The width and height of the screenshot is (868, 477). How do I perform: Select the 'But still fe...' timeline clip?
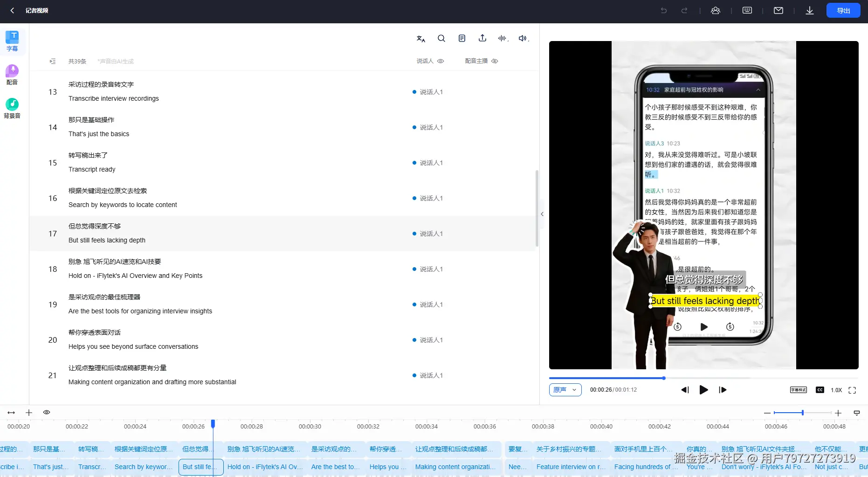[x=201, y=467]
